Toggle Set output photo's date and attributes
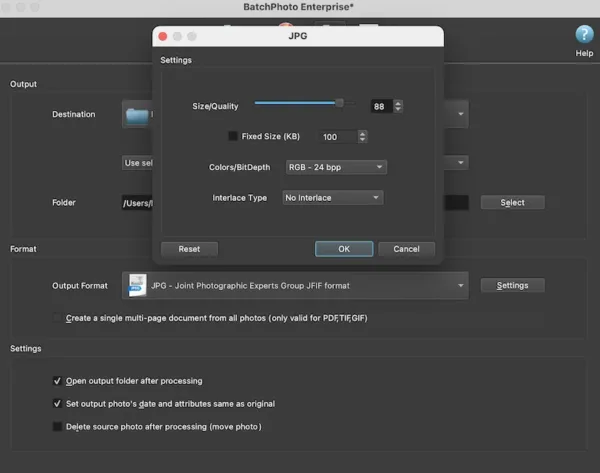This screenshot has width=600, height=473. 57,403
